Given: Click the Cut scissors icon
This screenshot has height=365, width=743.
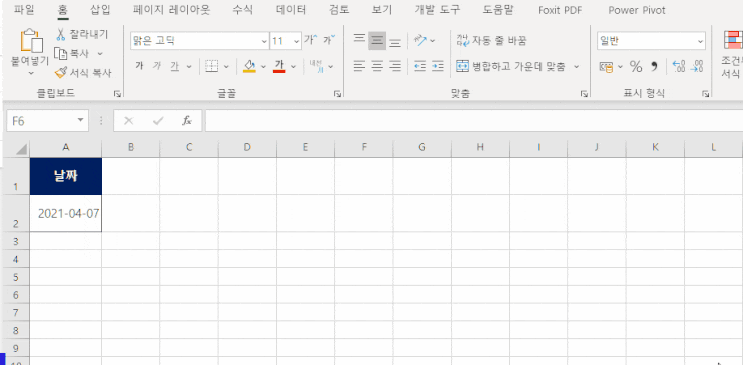Looking at the screenshot, I should (61, 34).
